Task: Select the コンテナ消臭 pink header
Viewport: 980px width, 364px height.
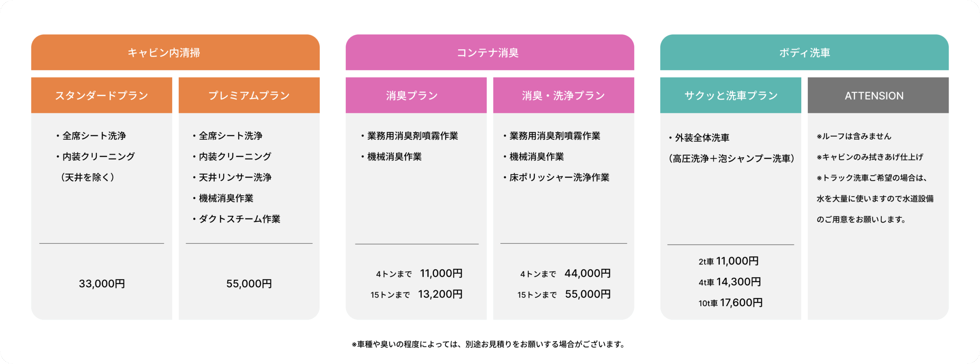Action: (488, 52)
